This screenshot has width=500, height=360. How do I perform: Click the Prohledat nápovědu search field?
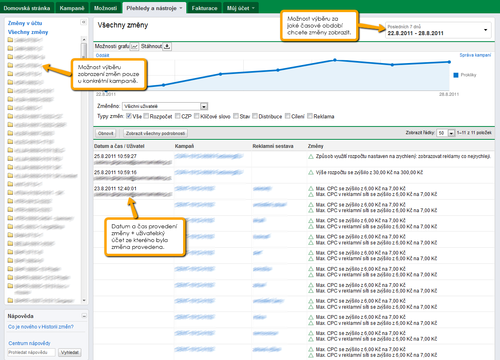(31, 352)
